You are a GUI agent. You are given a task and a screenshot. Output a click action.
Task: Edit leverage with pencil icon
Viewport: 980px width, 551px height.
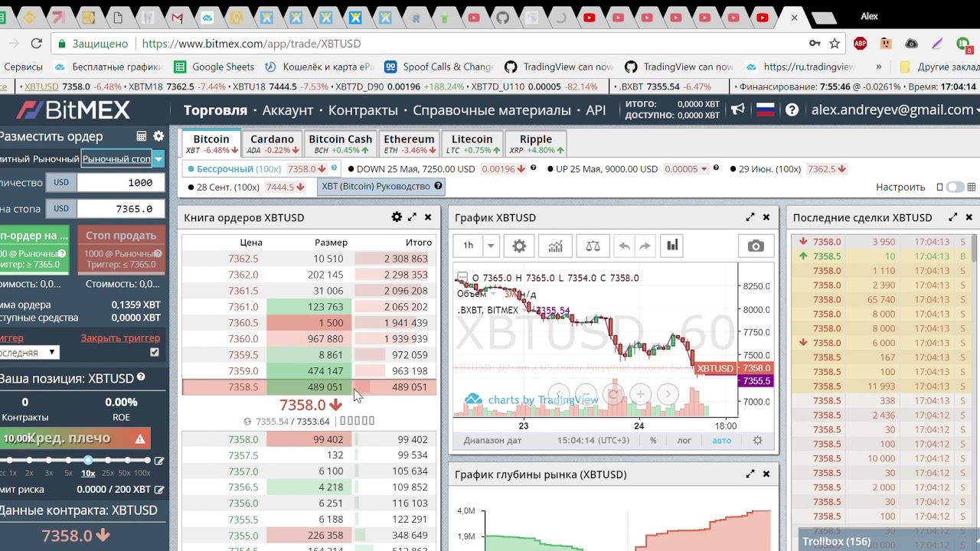click(158, 461)
